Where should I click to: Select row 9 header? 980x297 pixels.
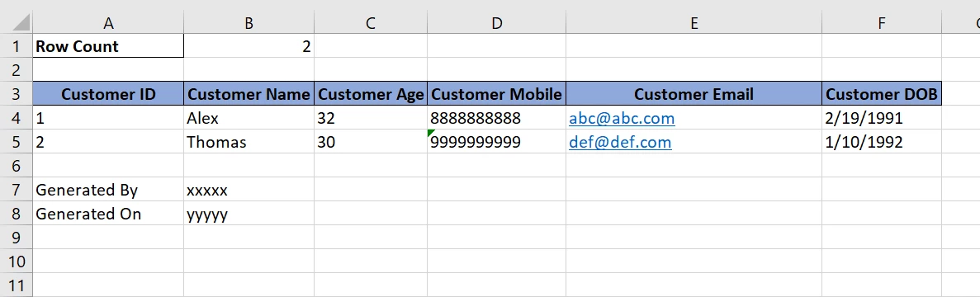(x=17, y=237)
